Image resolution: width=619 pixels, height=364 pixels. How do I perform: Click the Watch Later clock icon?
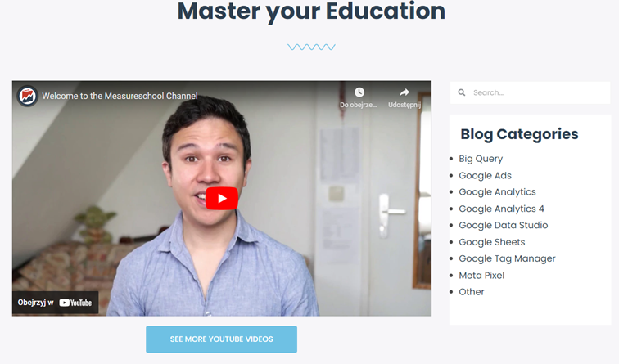coord(359,92)
